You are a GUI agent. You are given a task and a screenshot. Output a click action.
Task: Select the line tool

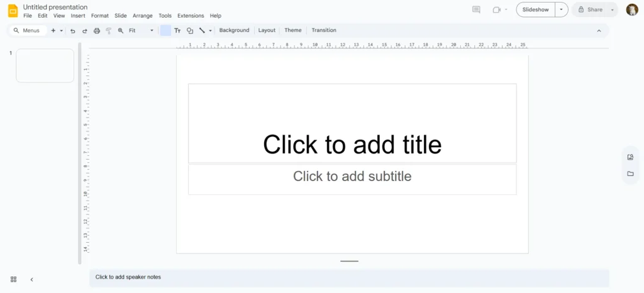[202, 30]
